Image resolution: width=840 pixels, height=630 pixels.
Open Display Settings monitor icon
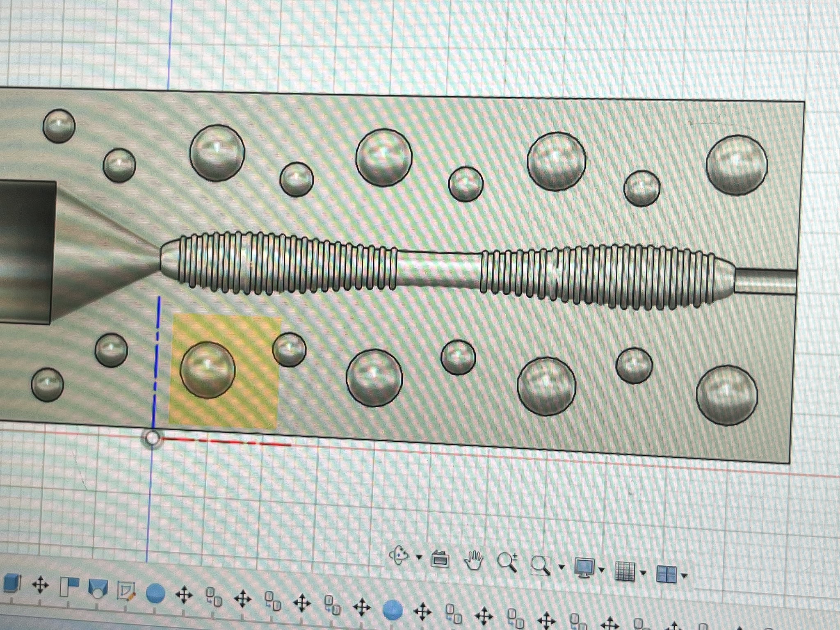(x=584, y=568)
